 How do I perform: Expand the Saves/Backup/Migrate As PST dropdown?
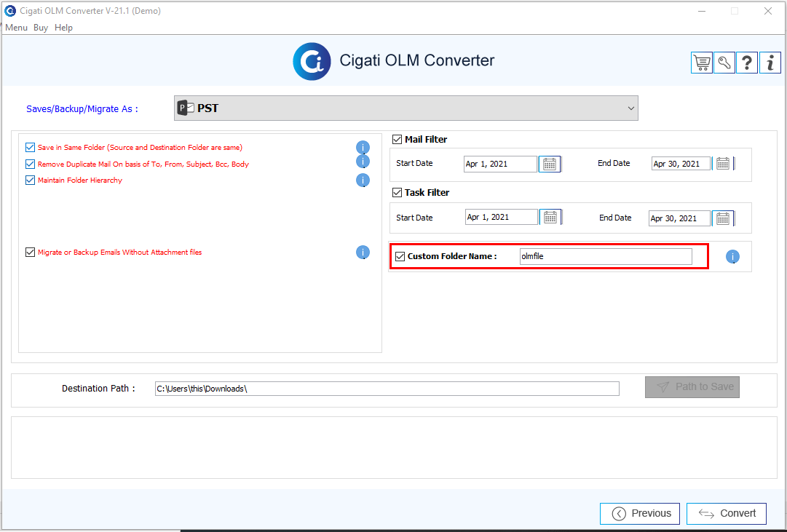pyautogui.click(x=406, y=108)
